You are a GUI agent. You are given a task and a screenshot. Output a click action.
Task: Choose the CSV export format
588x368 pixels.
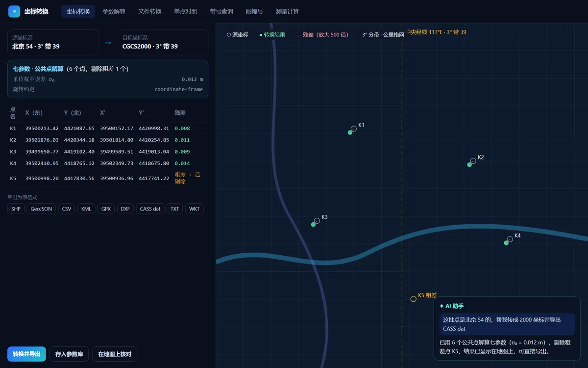pos(67,209)
